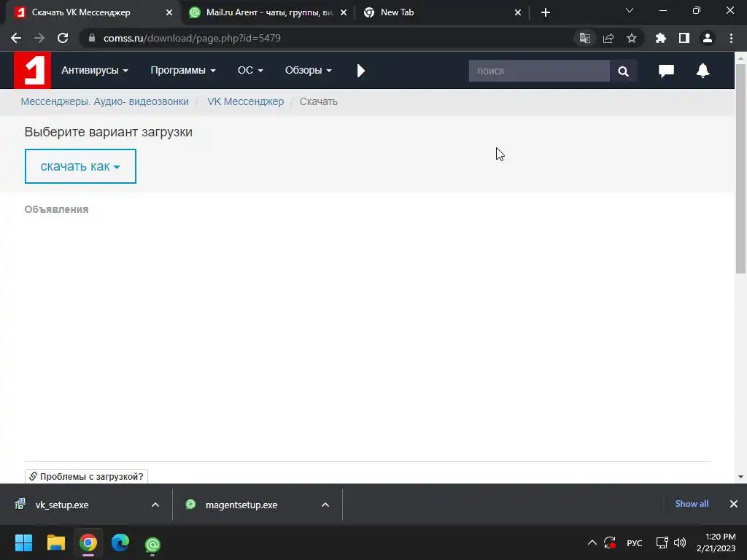Close the downloads bar
This screenshot has width=747, height=560.
734,504
